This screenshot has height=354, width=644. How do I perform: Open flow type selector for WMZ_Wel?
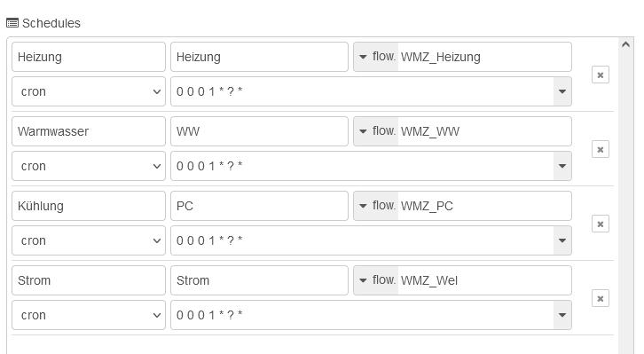tap(376, 280)
